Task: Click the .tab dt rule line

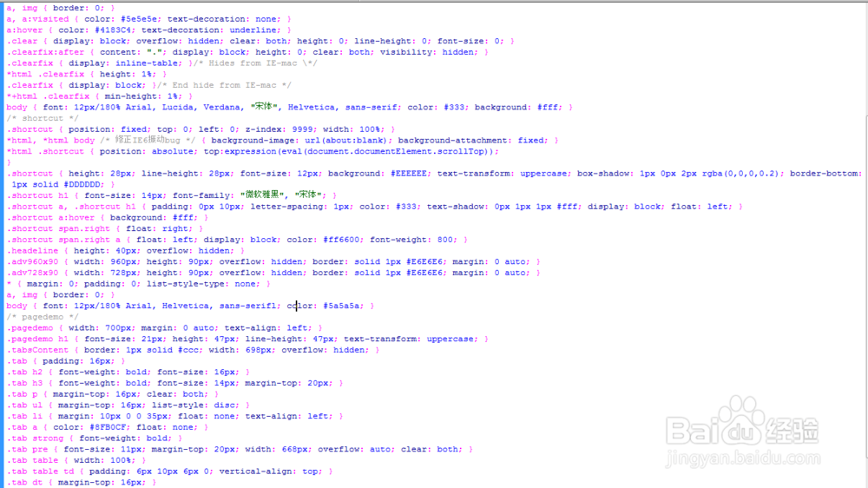Action: tap(82, 483)
